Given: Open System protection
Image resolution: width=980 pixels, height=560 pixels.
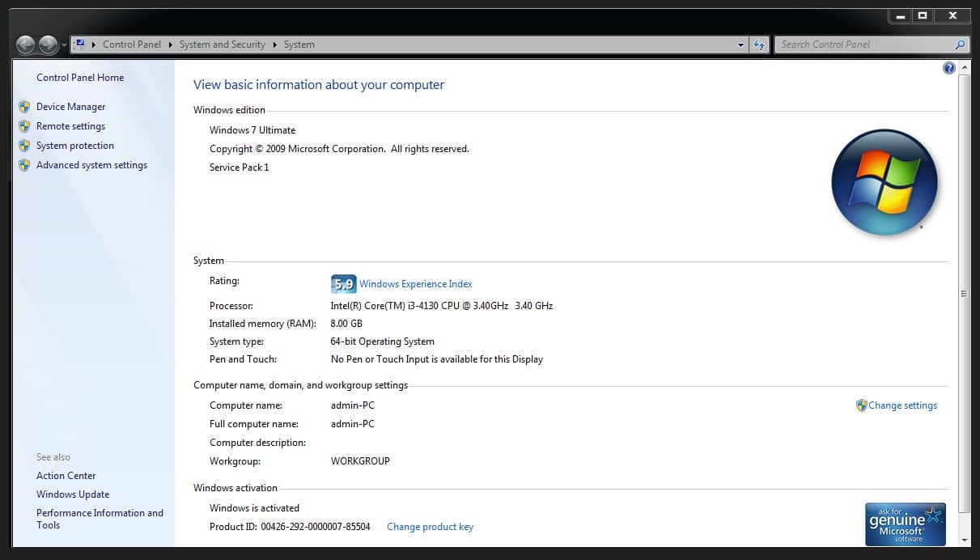Looking at the screenshot, I should pyautogui.click(x=75, y=146).
